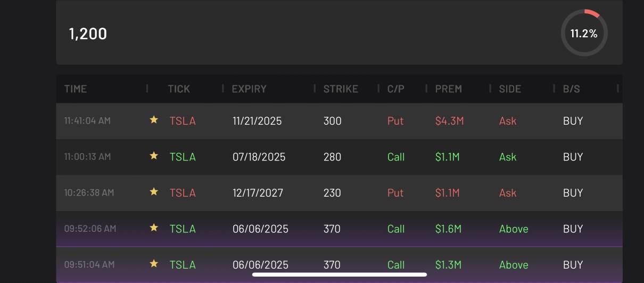Click the star on 11:41:04 AM row
The height and width of the screenshot is (283, 644).
pyautogui.click(x=154, y=120)
